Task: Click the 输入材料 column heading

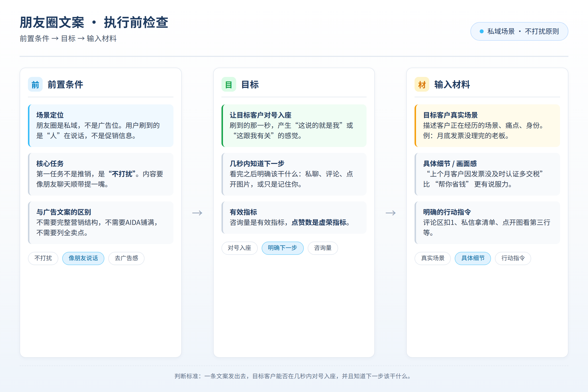Action: pos(452,85)
